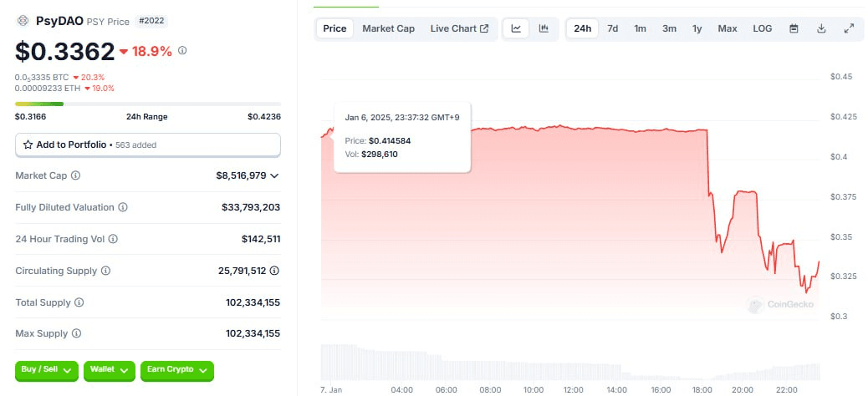Expand the chart to fullscreen
Image resolution: width=868 pixels, height=396 pixels.
(x=849, y=28)
